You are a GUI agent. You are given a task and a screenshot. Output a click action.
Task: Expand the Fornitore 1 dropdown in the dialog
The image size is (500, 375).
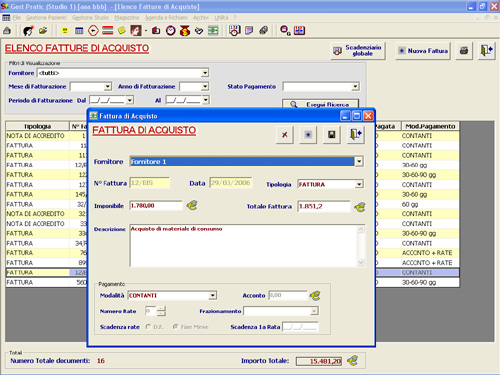click(x=359, y=162)
